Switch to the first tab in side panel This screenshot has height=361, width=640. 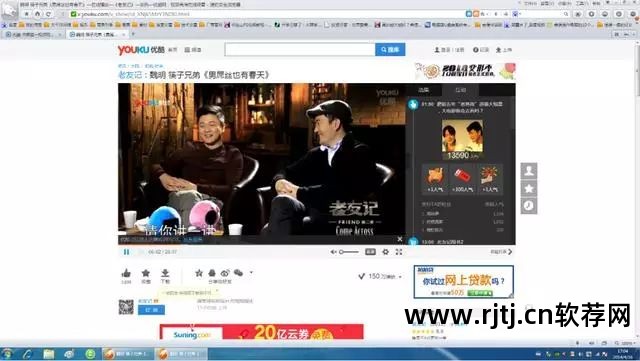[x=424, y=90]
